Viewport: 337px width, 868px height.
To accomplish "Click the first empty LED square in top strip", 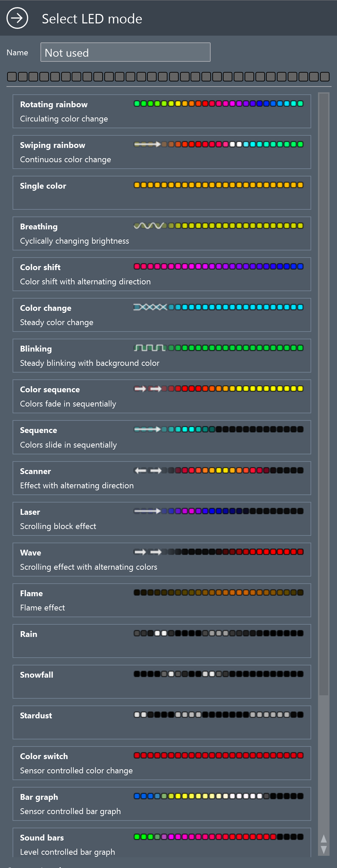I will point(12,77).
